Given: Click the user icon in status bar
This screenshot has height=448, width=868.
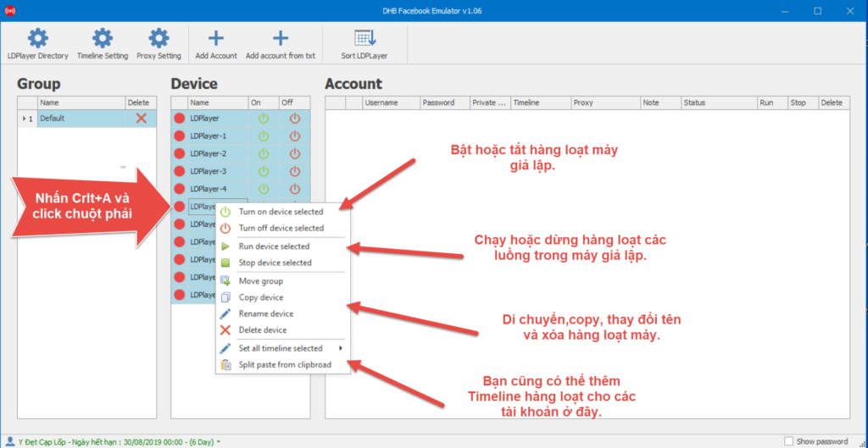Looking at the screenshot, I should click(x=10, y=441).
